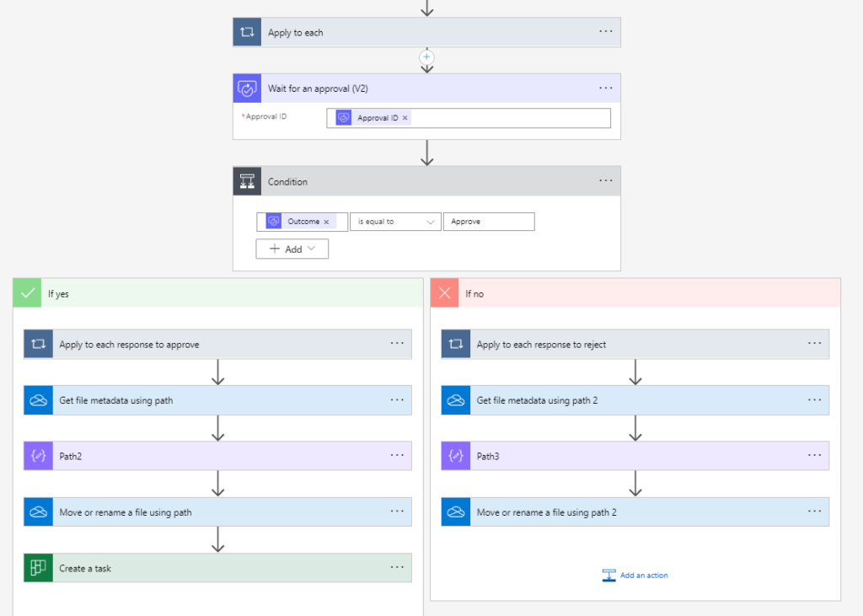Screen dimensions: 863x616
Task: Remove the Approval ID token
Action: pos(405,118)
